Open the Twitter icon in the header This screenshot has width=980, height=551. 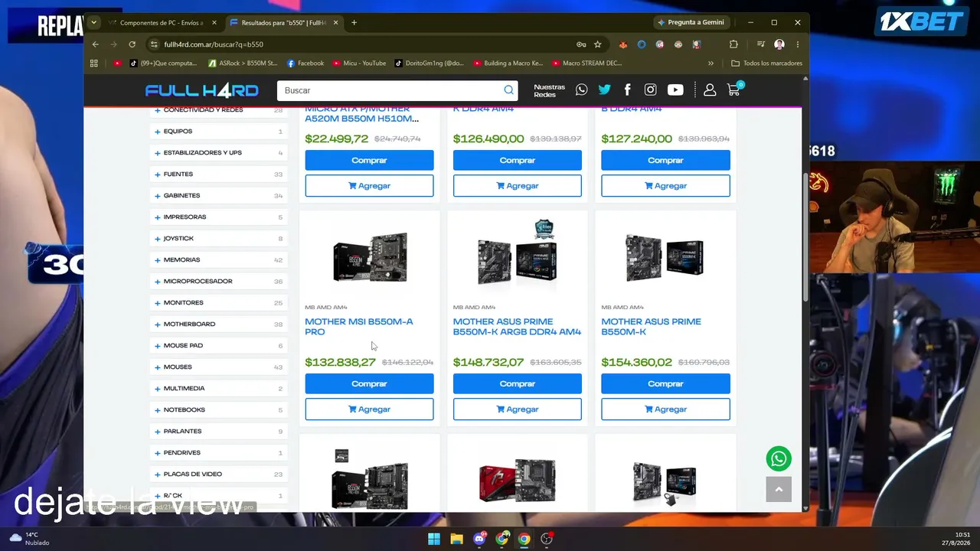(605, 90)
